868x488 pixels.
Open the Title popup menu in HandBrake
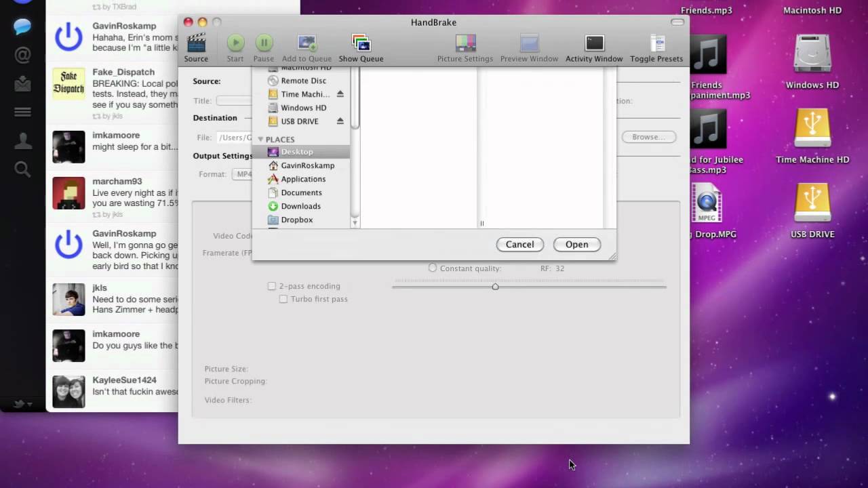(234, 101)
